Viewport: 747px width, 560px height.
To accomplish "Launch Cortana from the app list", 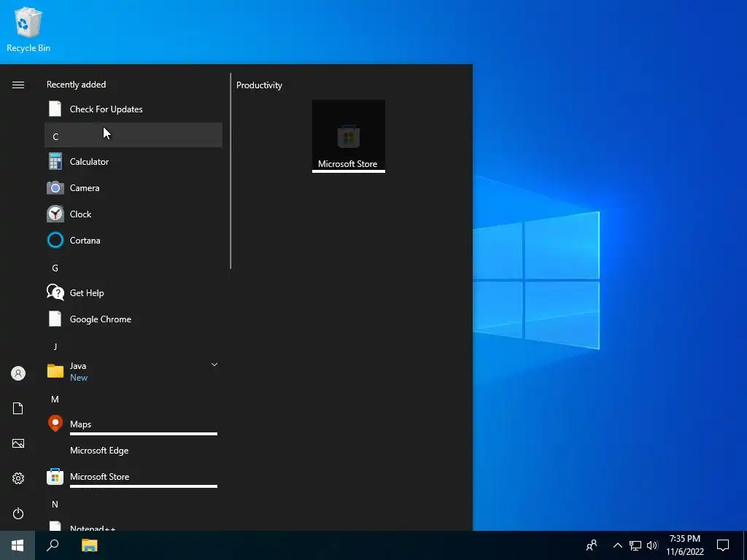I will point(133,240).
